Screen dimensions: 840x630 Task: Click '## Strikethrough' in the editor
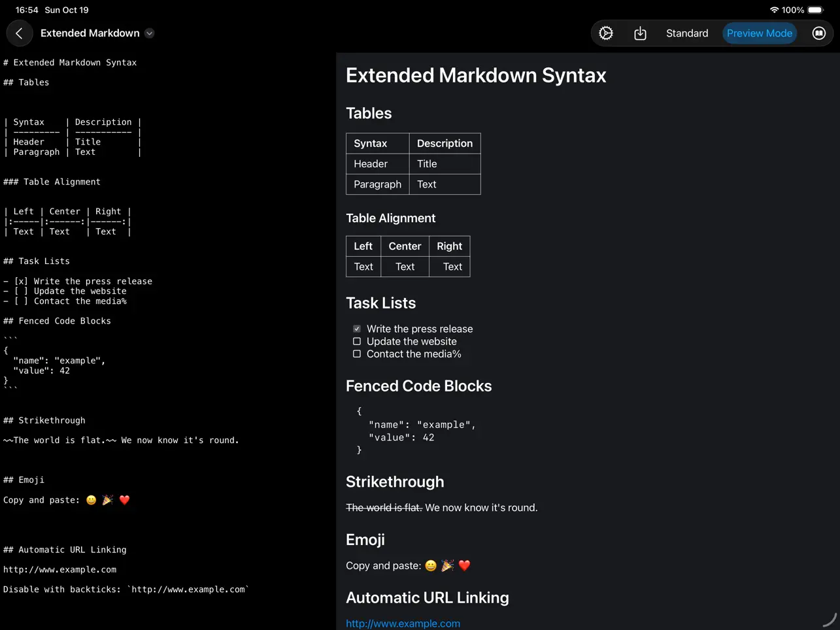point(44,420)
